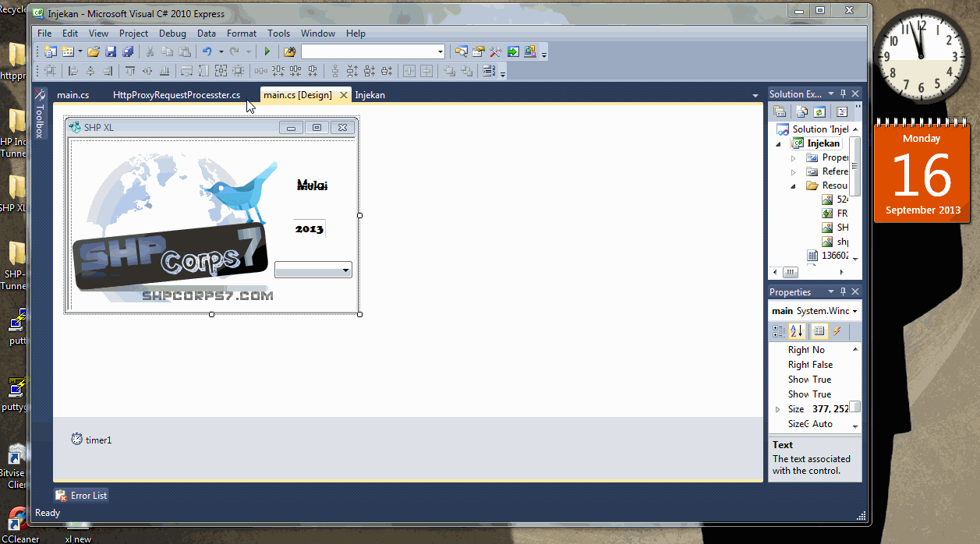
Task: Switch to the first main.cs code tab
Action: click(x=73, y=95)
